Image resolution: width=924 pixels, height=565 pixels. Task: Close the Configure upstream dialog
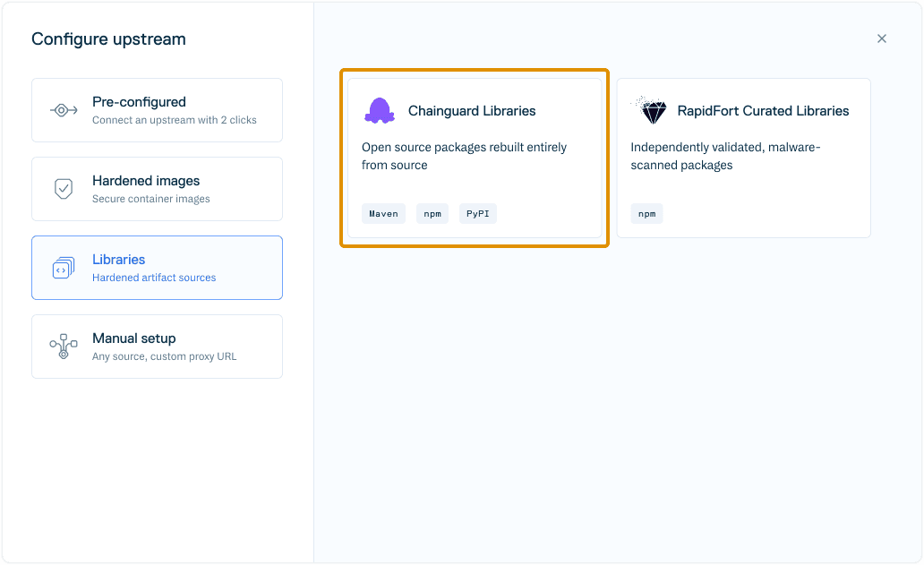tap(882, 39)
